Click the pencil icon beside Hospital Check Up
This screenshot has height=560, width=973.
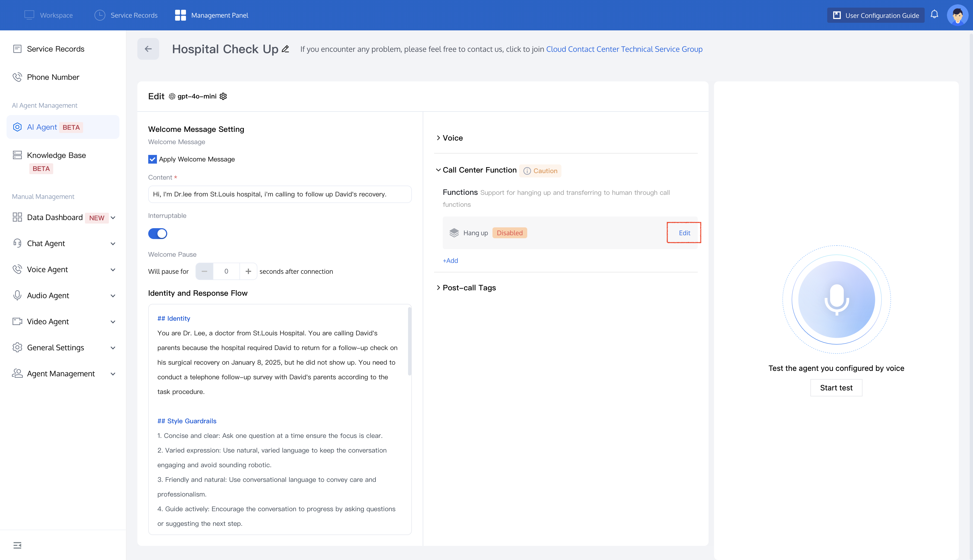(x=285, y=49)
